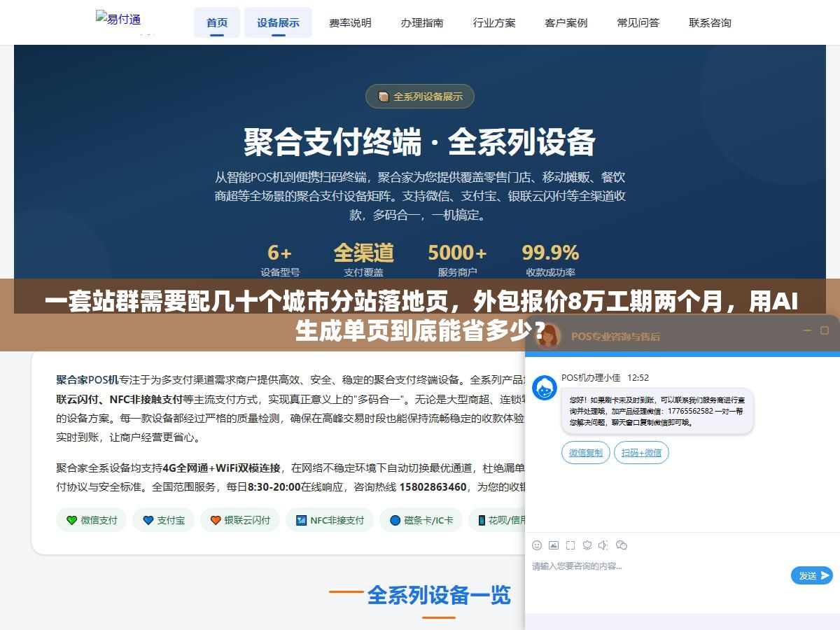This screenshot has width=840, height=630.
Task: Click the chat header agent portrait
Action: (x=548, y=335)
